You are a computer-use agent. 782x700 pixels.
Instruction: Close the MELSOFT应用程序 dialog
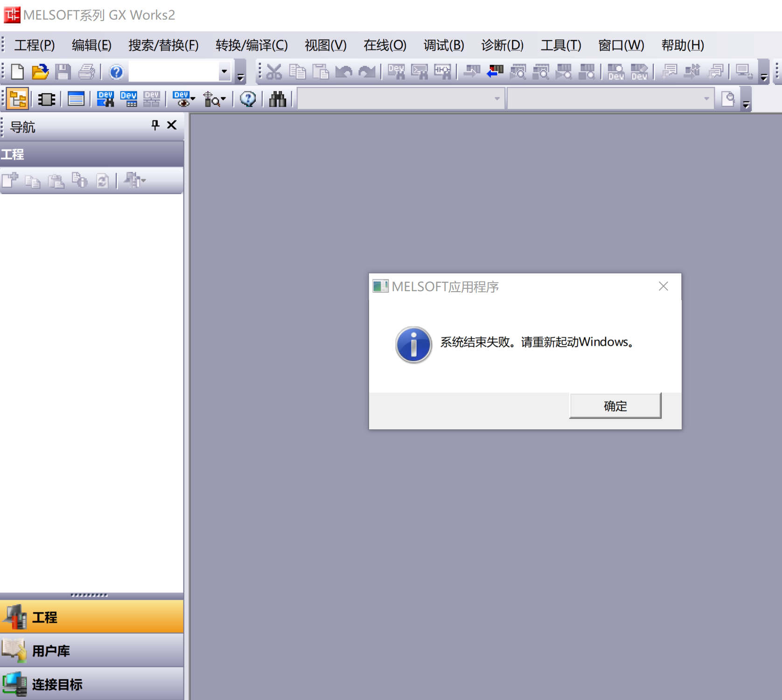tap(663, 287)
